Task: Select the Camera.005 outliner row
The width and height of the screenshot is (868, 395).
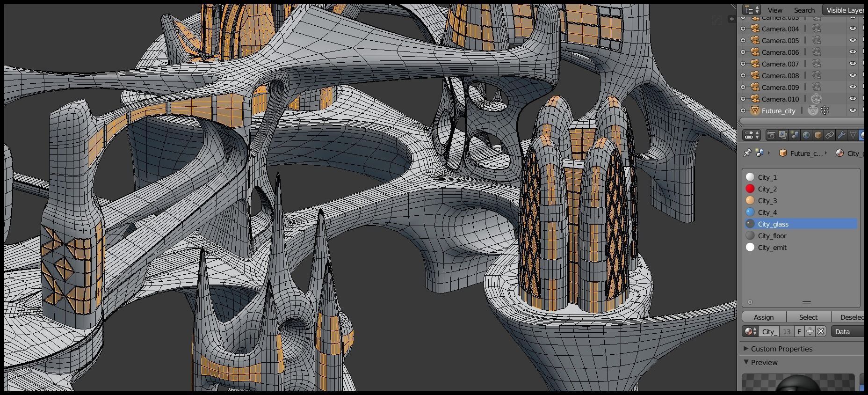Action: click(800, 41)
